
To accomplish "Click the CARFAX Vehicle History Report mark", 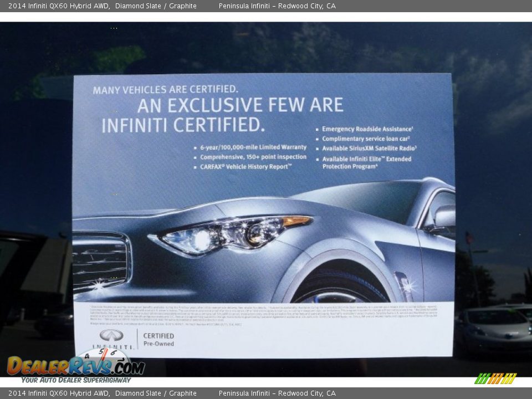I will [245, 166].
